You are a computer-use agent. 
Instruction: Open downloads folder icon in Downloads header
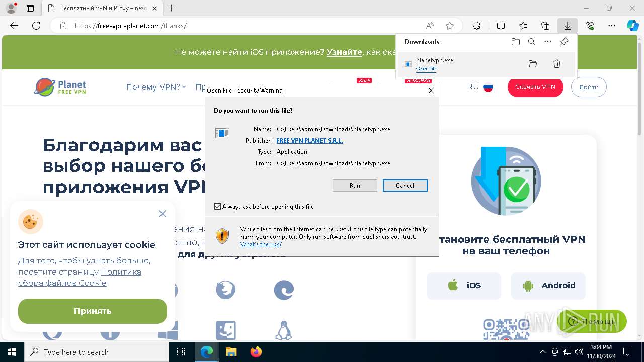[515, 42]
